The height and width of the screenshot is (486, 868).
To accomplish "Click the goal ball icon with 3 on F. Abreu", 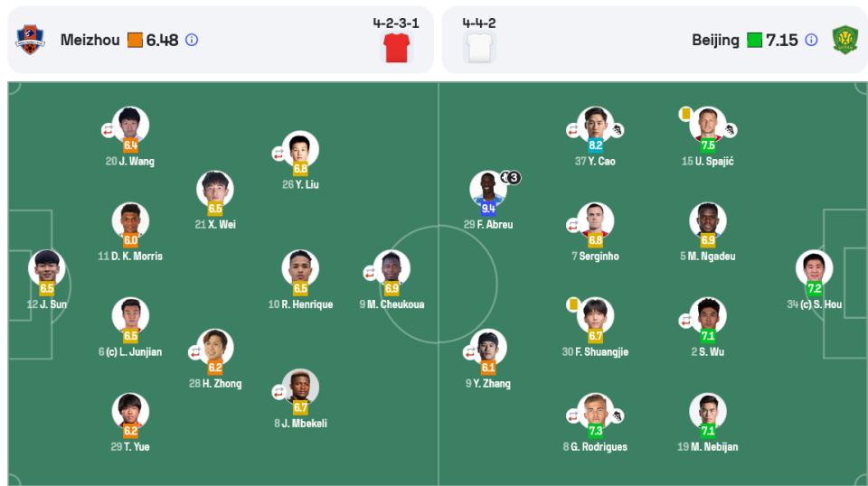I will (x=510, y=177).
